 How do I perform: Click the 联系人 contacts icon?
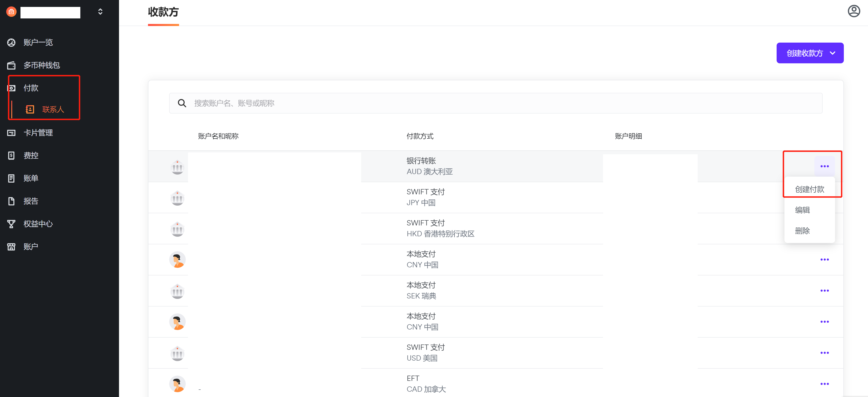30,110
